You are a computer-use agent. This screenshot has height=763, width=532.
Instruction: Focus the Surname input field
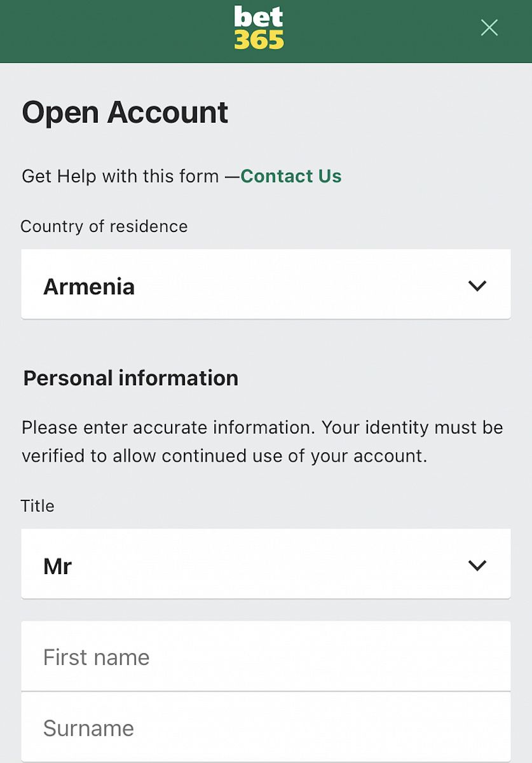coord(266,727)
